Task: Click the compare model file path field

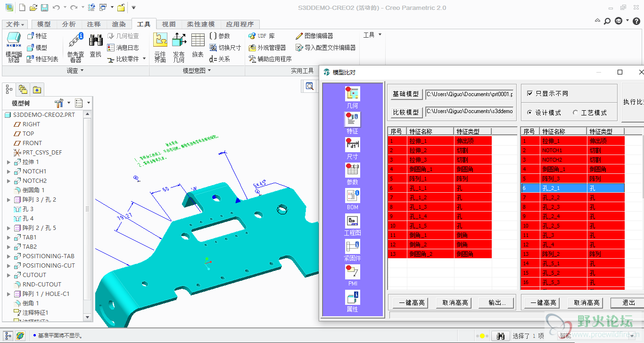Action: point(469,112)
